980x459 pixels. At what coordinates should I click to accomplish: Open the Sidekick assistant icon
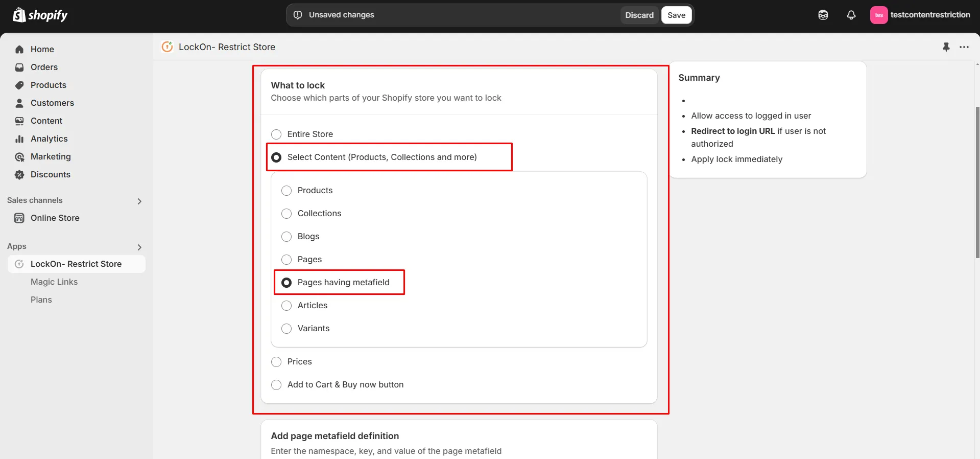pyautogui.click(x=823, y=15)
